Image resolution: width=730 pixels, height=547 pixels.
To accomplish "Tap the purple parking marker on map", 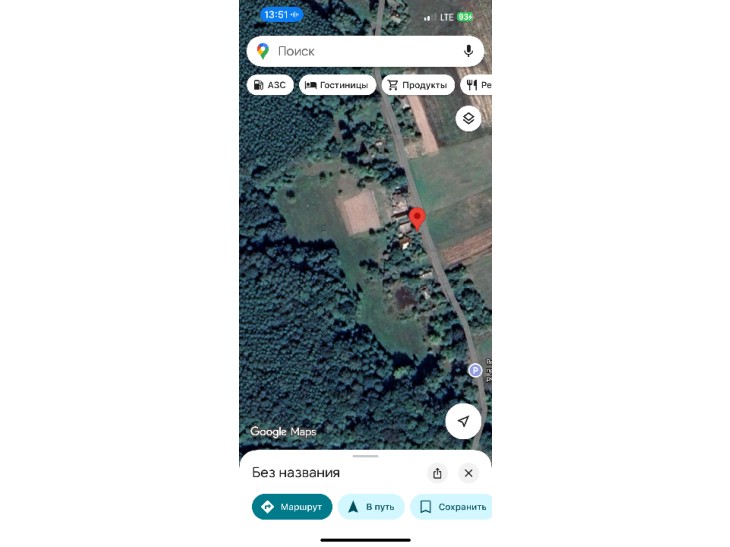I will click(x=475, y=371).
